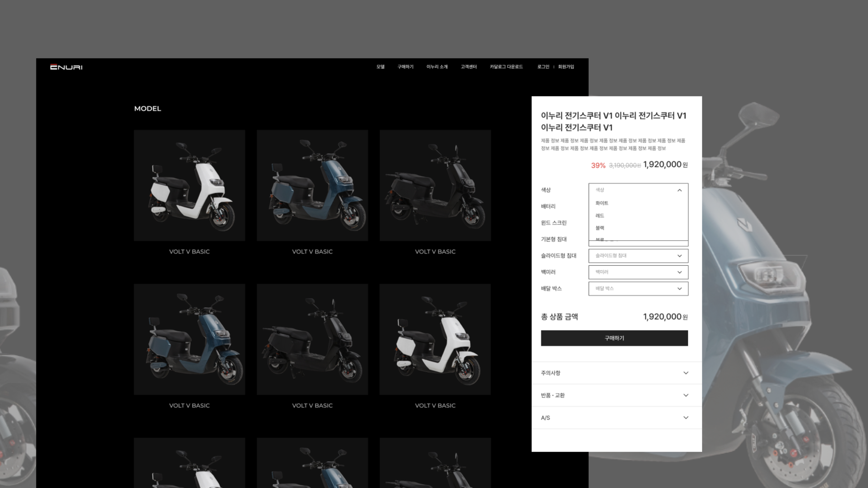Click VOLT V BASIC under first-row blue scooter
Screen dimensions: 868x488
point(312,252)
